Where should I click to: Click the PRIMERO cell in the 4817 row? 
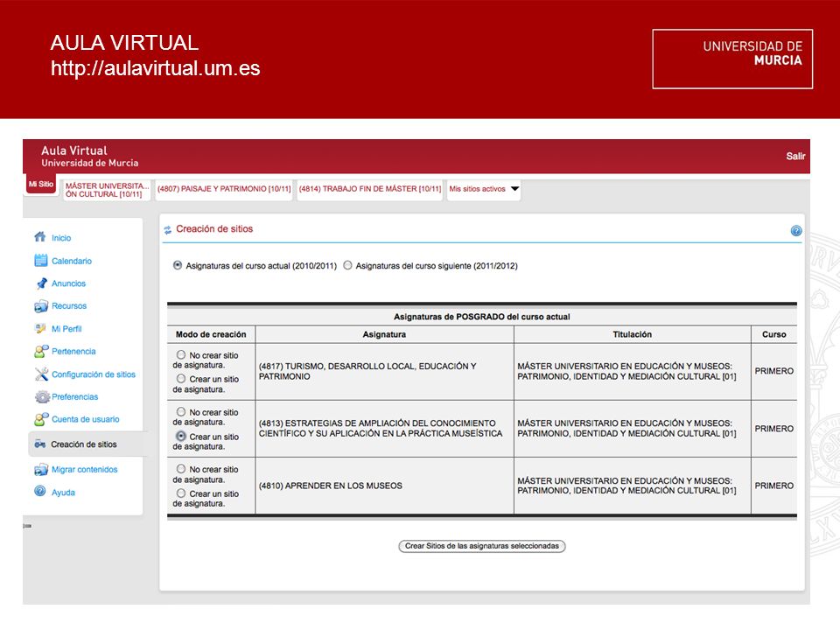point(774,371)
